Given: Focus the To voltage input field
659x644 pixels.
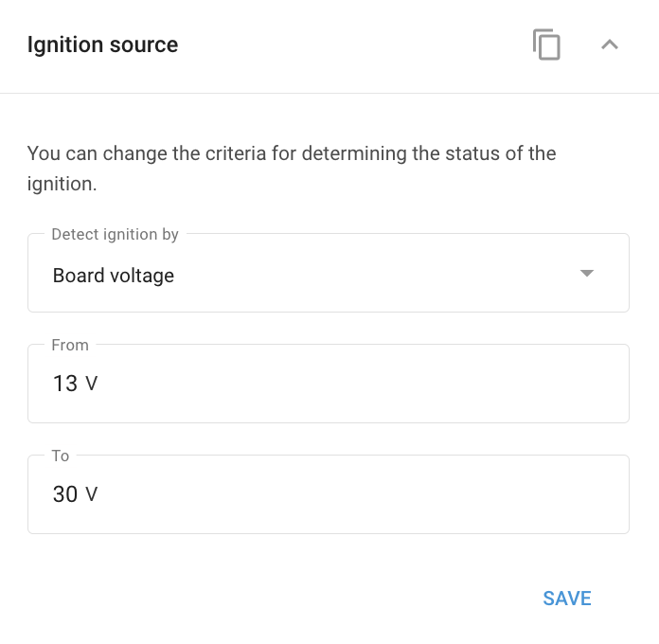Looking at the screenshot, I should pos(329,494).
